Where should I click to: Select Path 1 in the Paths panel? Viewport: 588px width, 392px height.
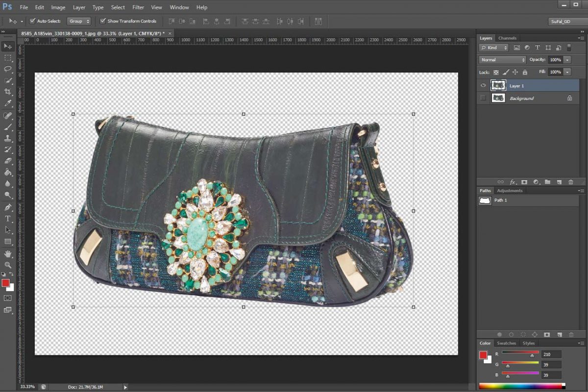pos(500,200)
